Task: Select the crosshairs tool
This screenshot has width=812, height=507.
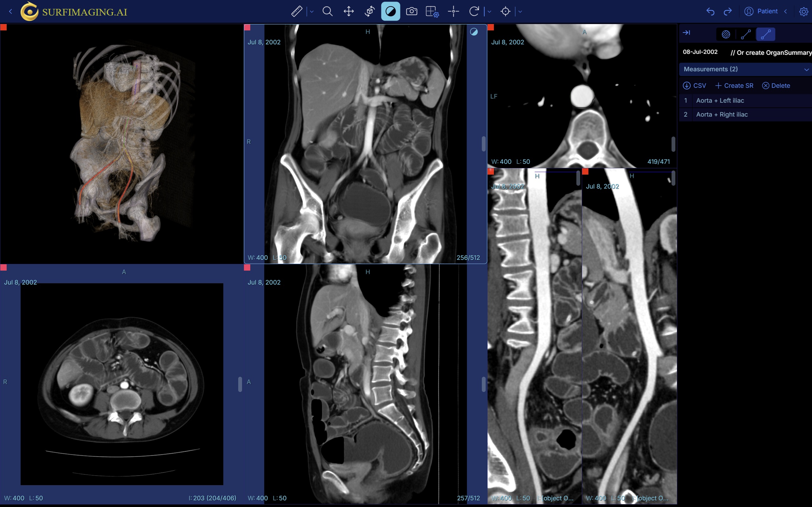Action: [x=453, y=11]
